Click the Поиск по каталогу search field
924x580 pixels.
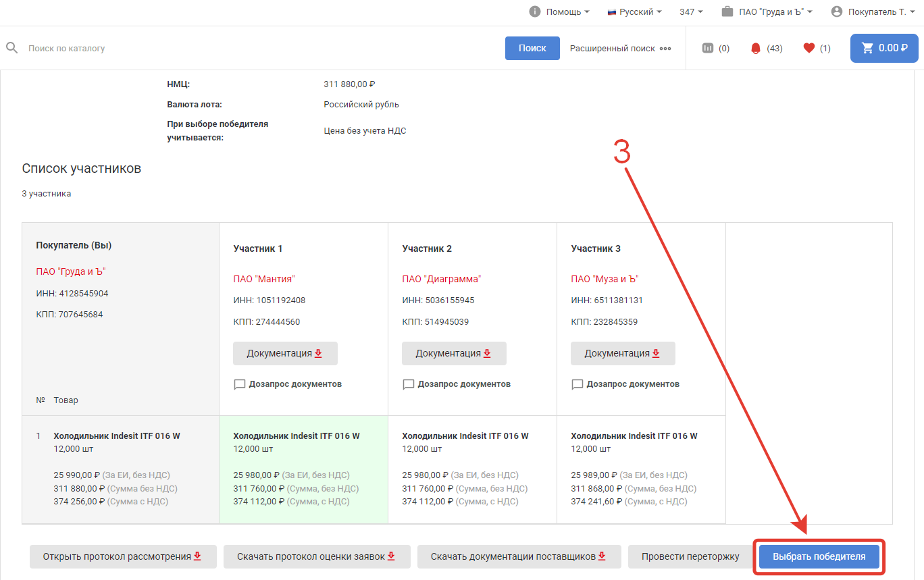coord(263,49)
